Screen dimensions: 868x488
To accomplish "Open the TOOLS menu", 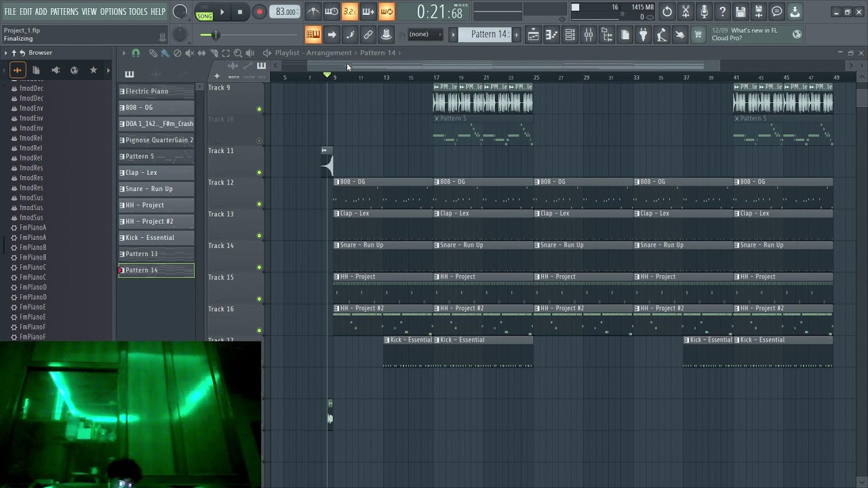I will 138,12.
